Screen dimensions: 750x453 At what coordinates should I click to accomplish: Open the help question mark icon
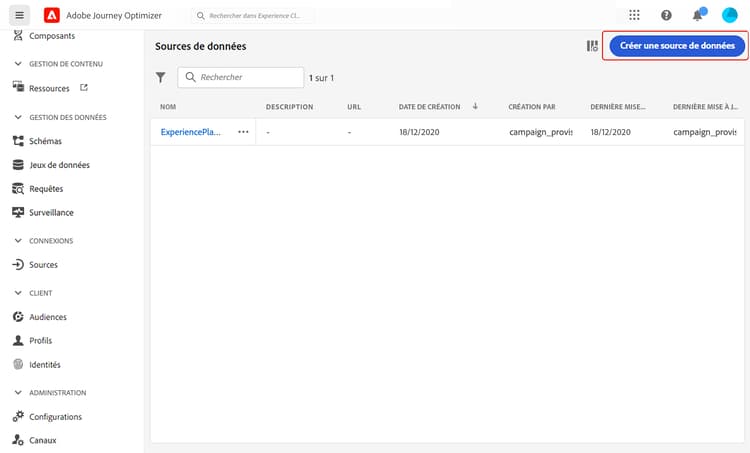click(666, 15)
